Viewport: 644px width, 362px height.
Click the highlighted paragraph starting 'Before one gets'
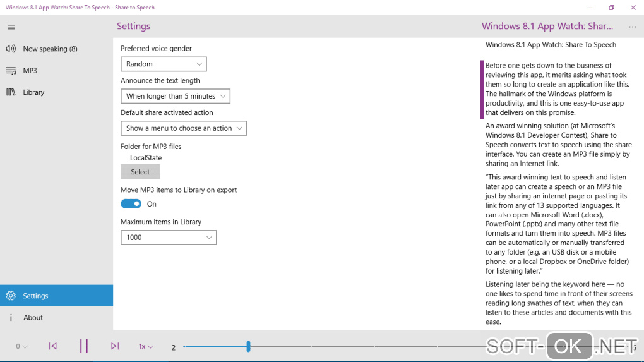click(x=557, y=88)
